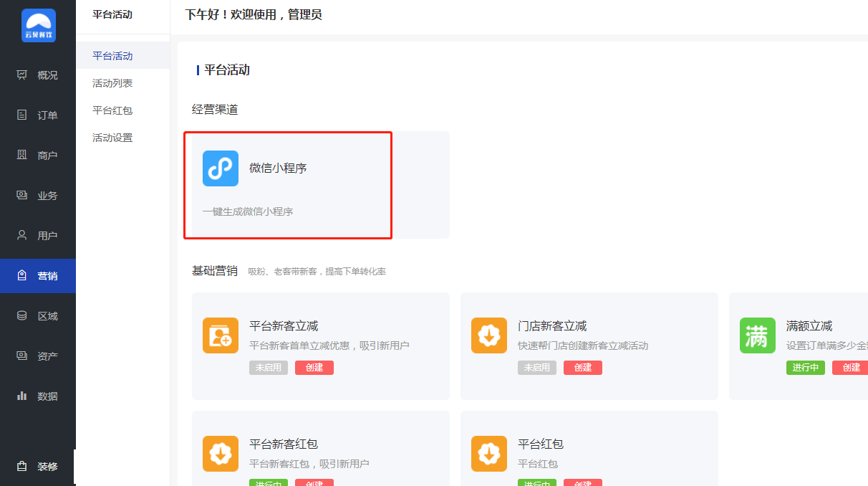Click 创建 button under 满额立减

pyautogui.click(x=850, y=368)
